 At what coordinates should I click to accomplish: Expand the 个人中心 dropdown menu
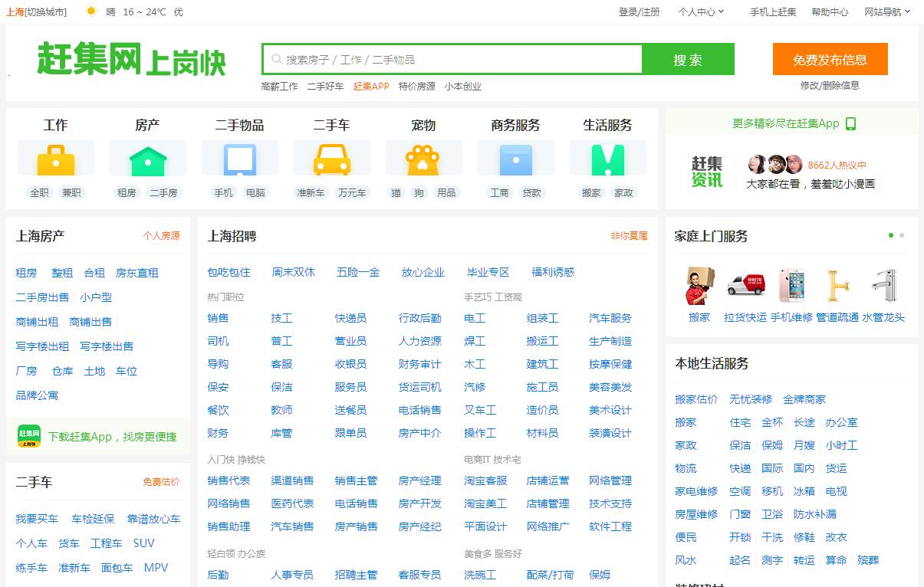coord(701,12)
